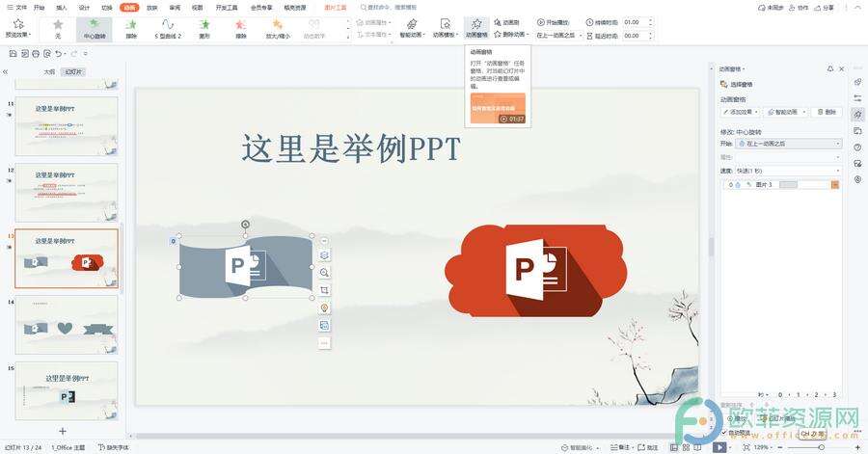Select slide 12 thumbnail
This screenshot has width=868, height=454.
click(67, 193)
